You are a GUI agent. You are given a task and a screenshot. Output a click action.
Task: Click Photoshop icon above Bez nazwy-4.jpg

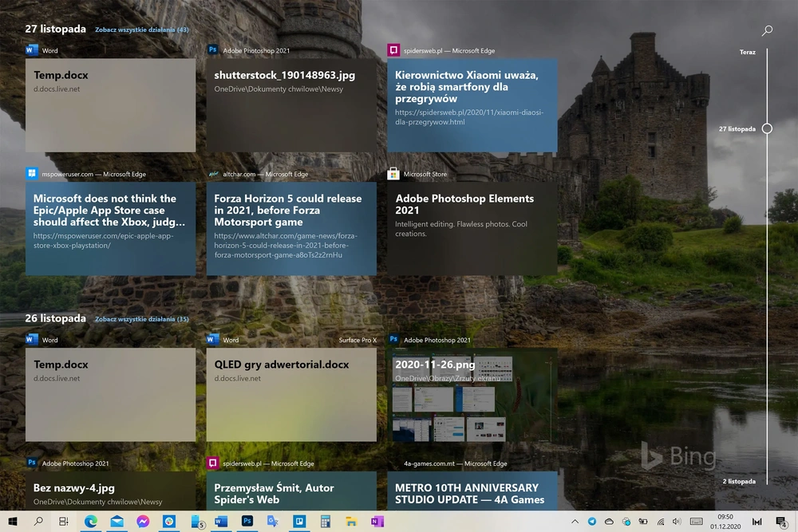[x=32, y=463]
